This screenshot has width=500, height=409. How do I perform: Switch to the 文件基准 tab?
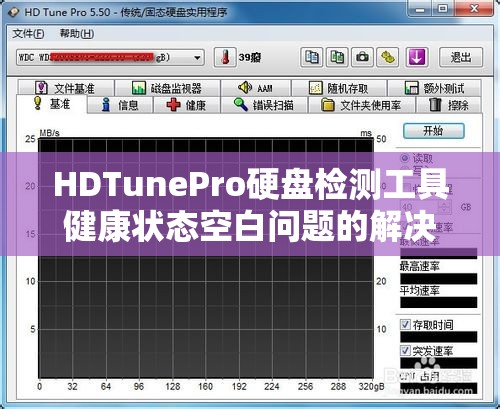pyautogui.click(x=66, y=88)
